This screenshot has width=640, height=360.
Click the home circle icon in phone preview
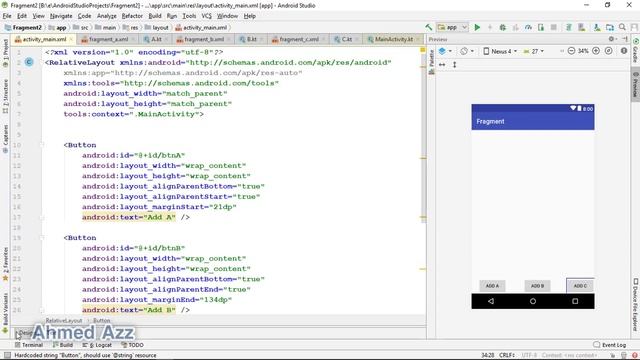click(533, 301)
